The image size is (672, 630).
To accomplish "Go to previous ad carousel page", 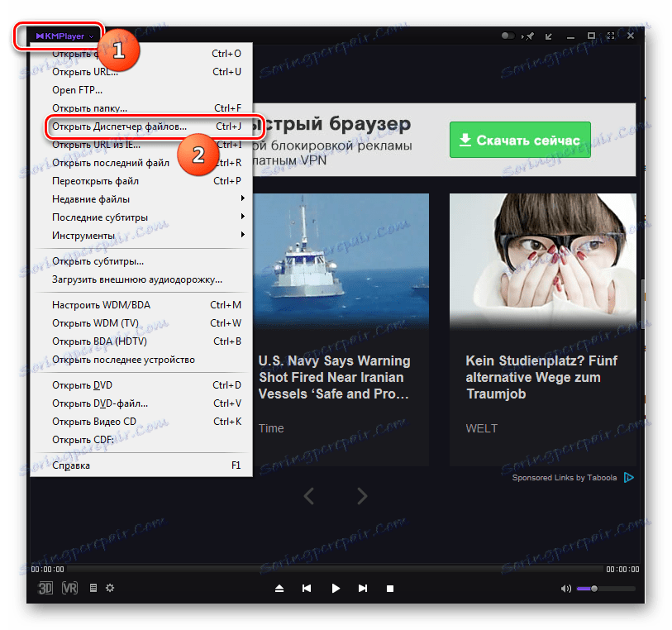I will pyautogui.click(x=309, y=496).
